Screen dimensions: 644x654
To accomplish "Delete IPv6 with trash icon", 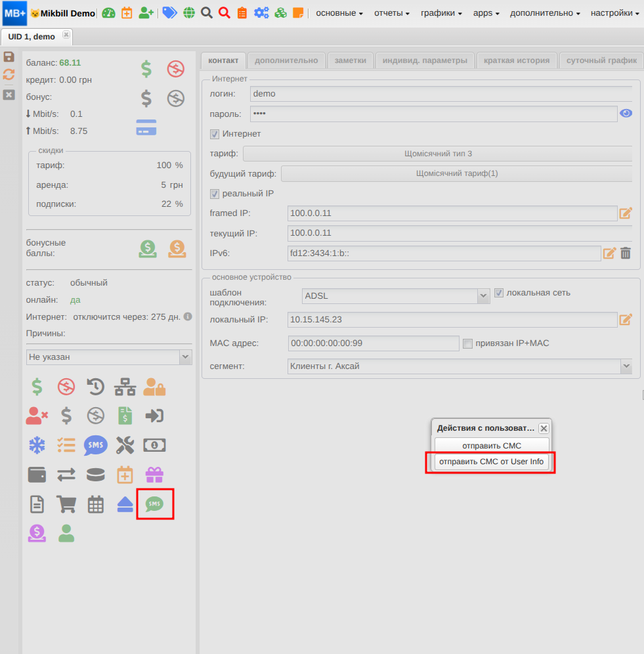I will point(625,253).
